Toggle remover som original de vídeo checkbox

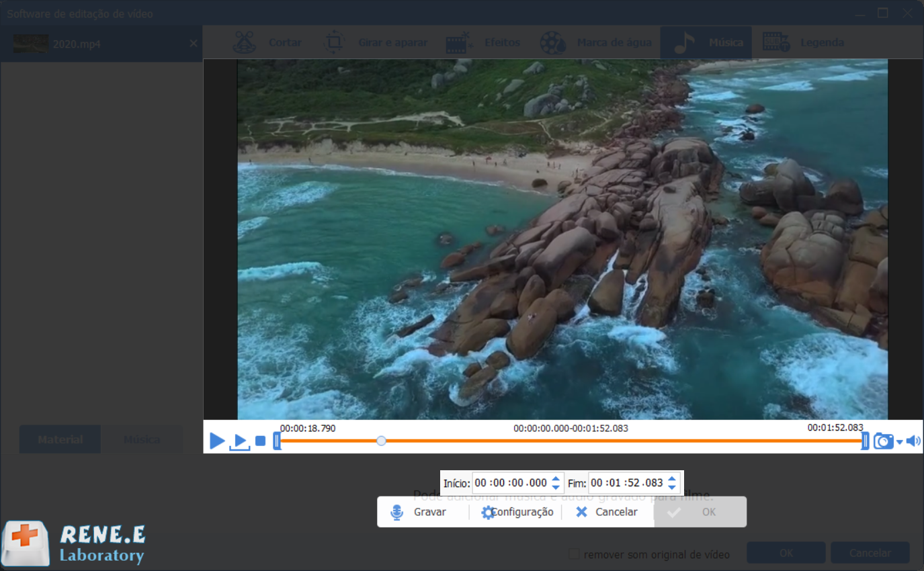tap(574, 554)
